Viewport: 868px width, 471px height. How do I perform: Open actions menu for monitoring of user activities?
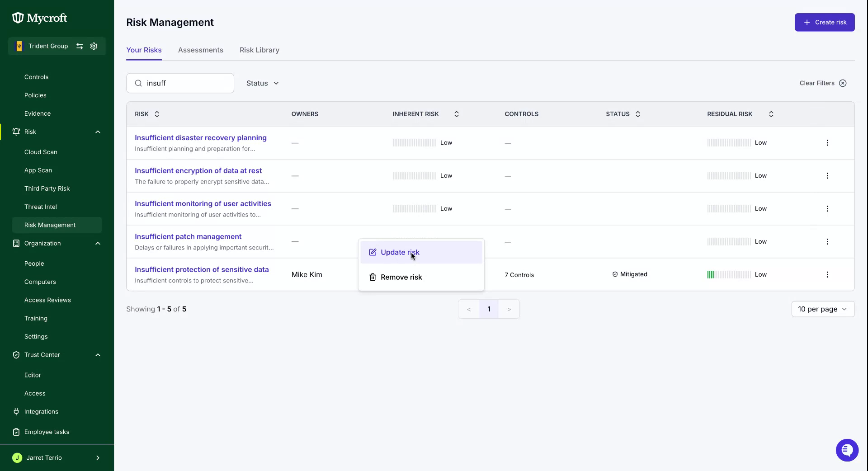[x=827, y=209]
